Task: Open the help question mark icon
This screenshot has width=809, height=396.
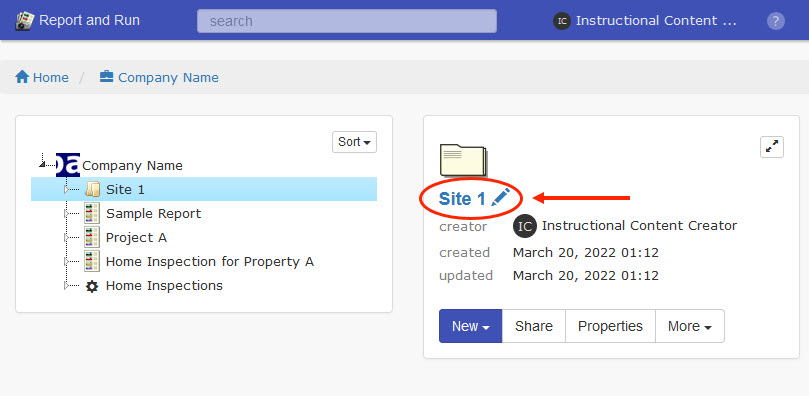Action: [x=775, y=21]
